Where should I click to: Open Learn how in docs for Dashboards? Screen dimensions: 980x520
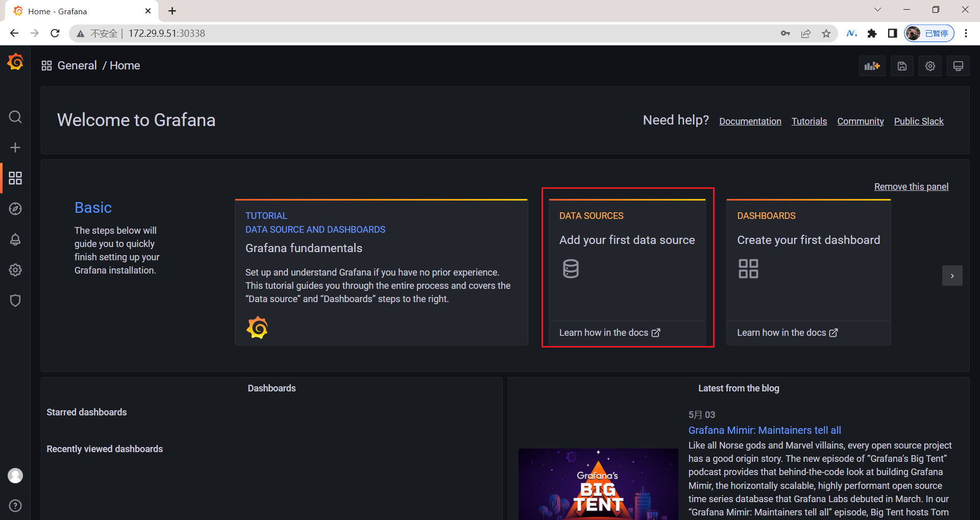[x=787, y=333]
